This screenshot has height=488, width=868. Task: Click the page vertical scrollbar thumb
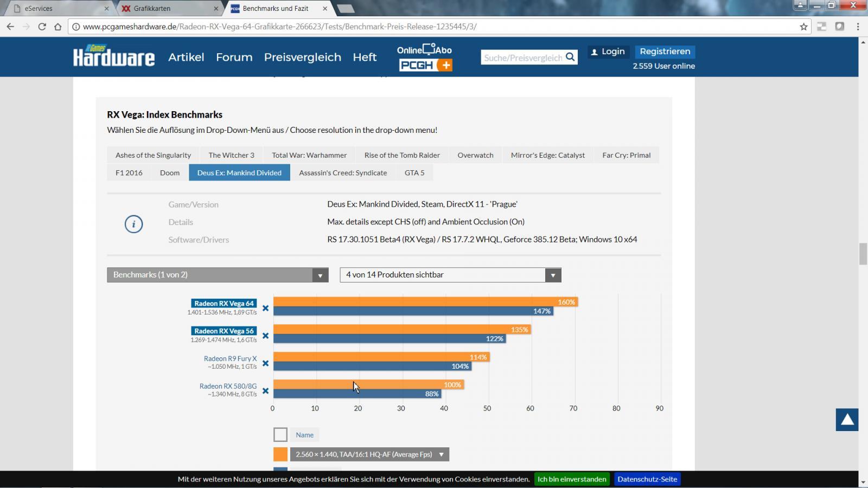863,254
